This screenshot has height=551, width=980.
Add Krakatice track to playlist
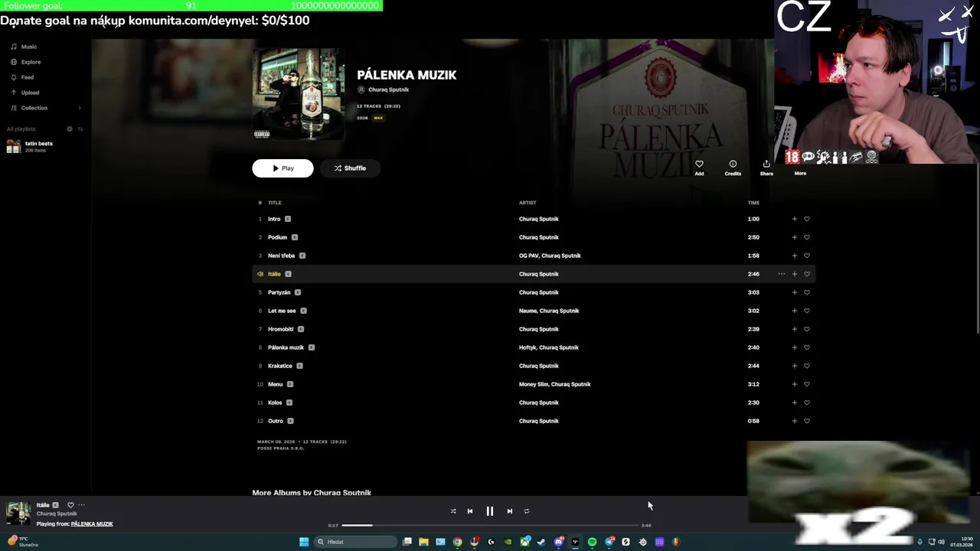click(x=794, y=366)
